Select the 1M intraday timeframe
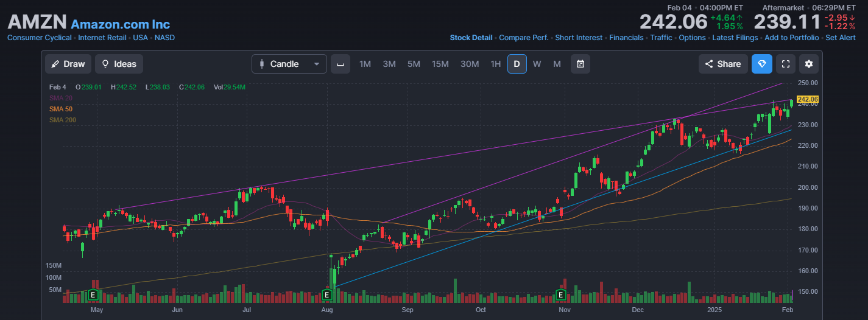 (x=365, y=64)
